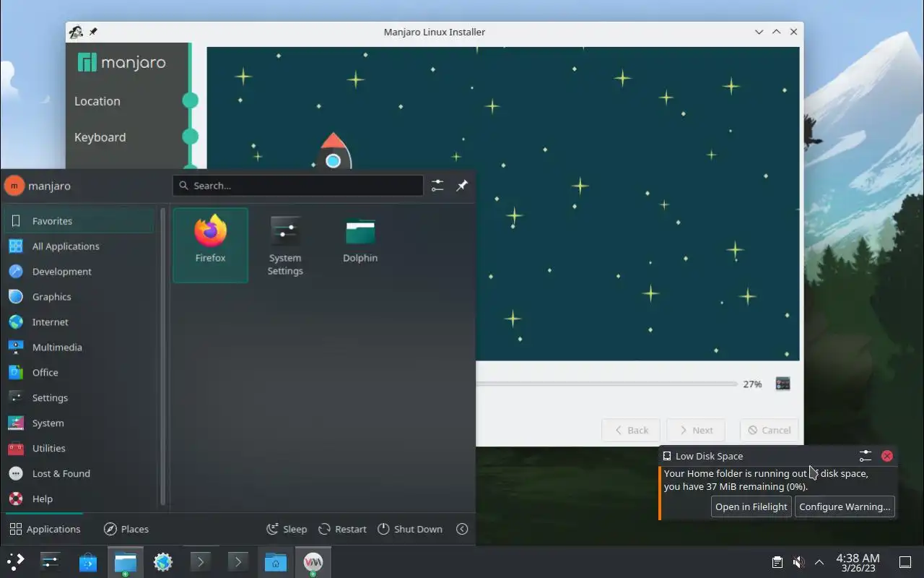The height and width of the screenshot is (578, 924).
Task: Pin the installer window on all desktops
Action: point(93,32)
